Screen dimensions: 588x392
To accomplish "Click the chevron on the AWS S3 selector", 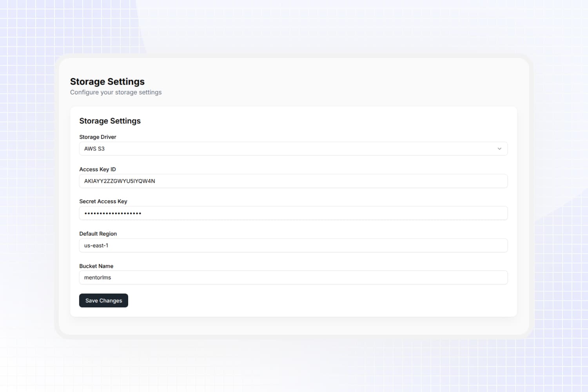I will coord(499,149).
